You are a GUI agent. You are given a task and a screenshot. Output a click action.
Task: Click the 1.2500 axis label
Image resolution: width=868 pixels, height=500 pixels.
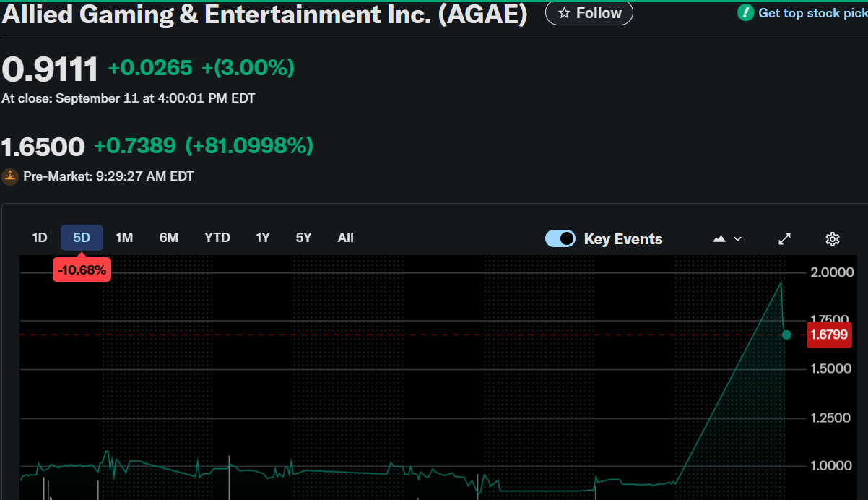(831, 418)
